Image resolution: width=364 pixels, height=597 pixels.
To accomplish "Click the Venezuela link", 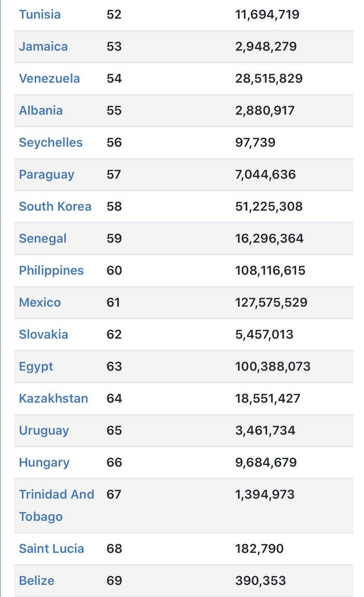I will coord(49,78).
